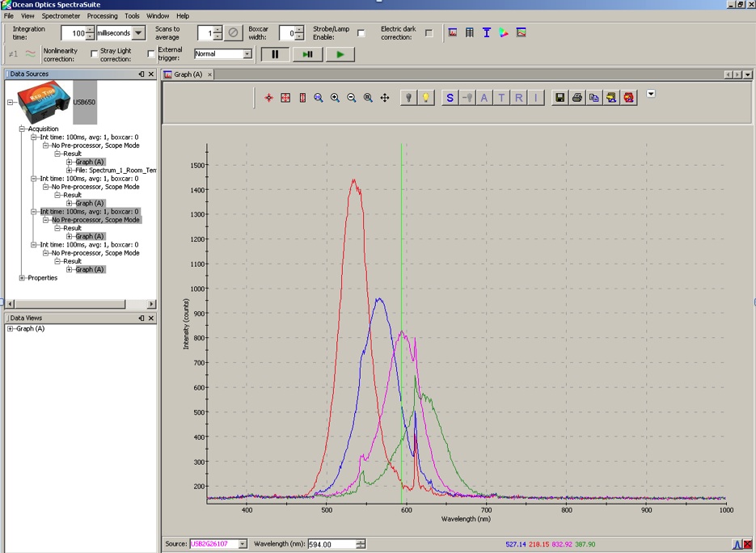The image size is (756, 553).
Task: Select the Graph (A) tab
Action: pyautogui.click(x=188, y=74)
